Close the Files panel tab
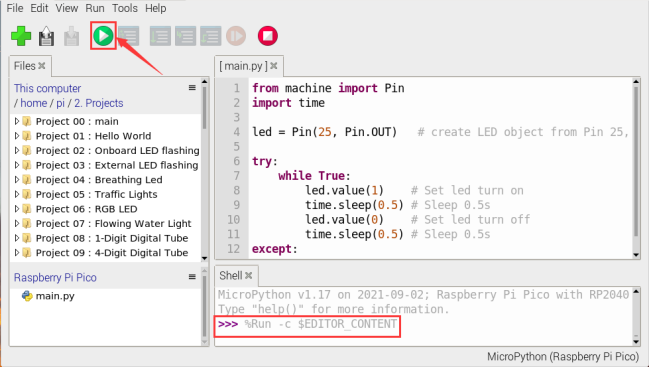Screen dimensions: 650x367 (41, 66)
